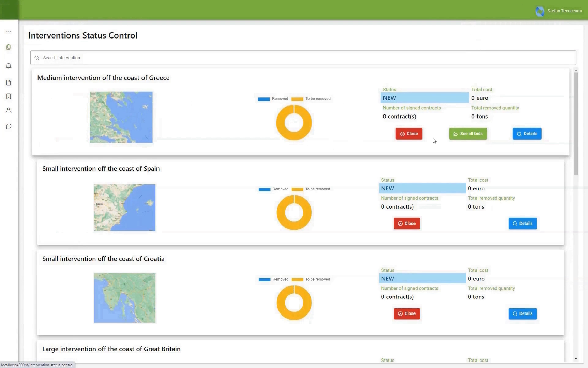Click the Greece map thumbnail
Screen dimensions: 588x368
pyautogui.click(x=121, y=117)
